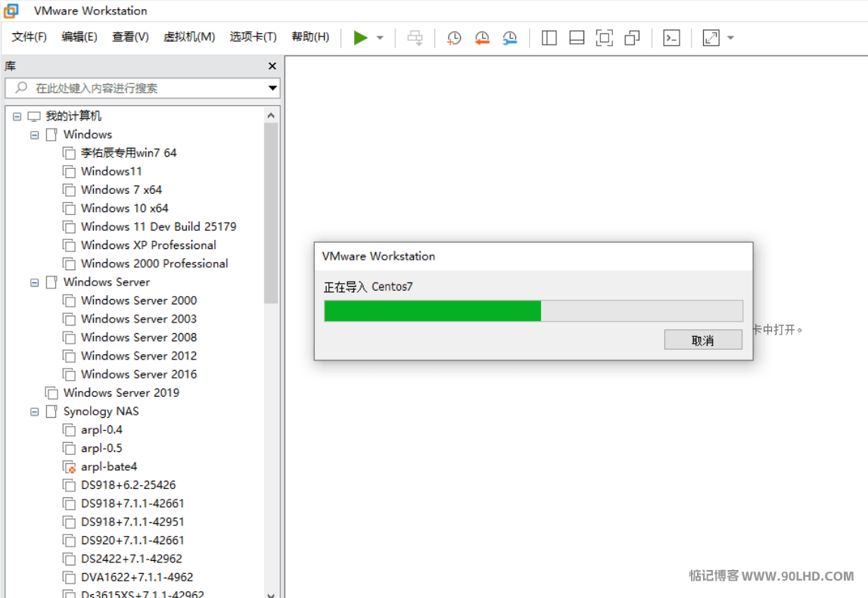Open the library search dropdown arrow
The width and height of the screenshot is (868, 598).
click(272, 88)
